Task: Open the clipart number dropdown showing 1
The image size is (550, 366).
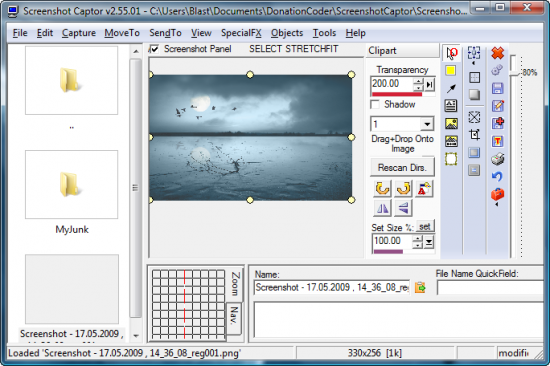Action: pyautogui.click(x=427, y=124)
